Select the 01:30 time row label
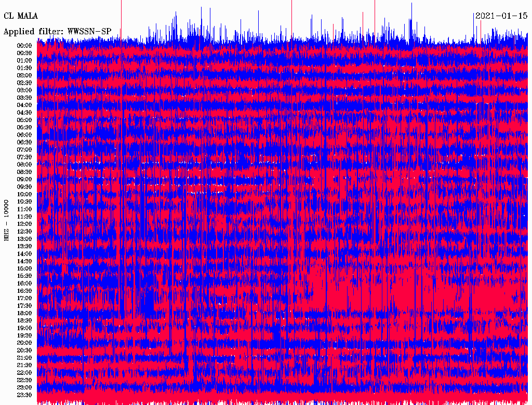This screenshot has height=405, width=532. tap(24, 68)
